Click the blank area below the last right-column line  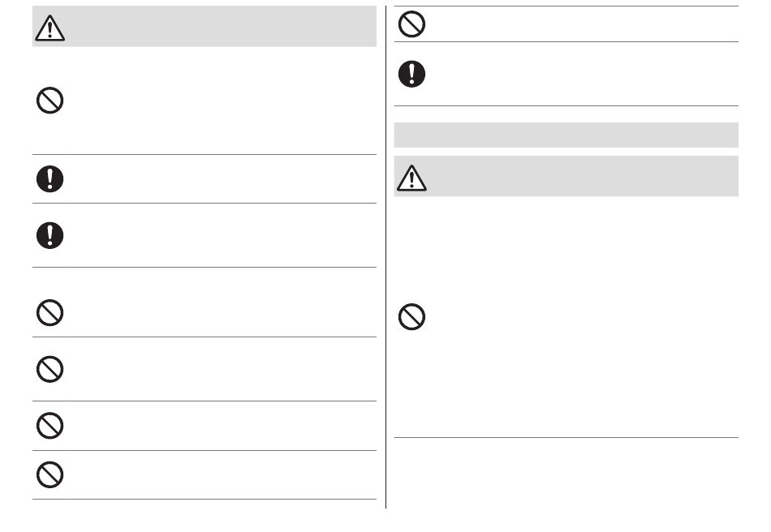566,473
